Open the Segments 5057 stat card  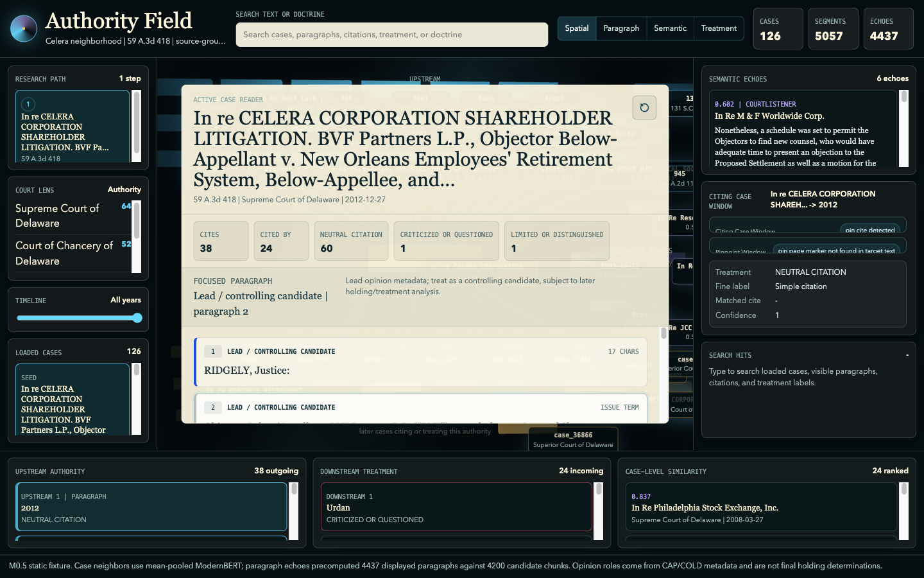[x=833, y=28]
